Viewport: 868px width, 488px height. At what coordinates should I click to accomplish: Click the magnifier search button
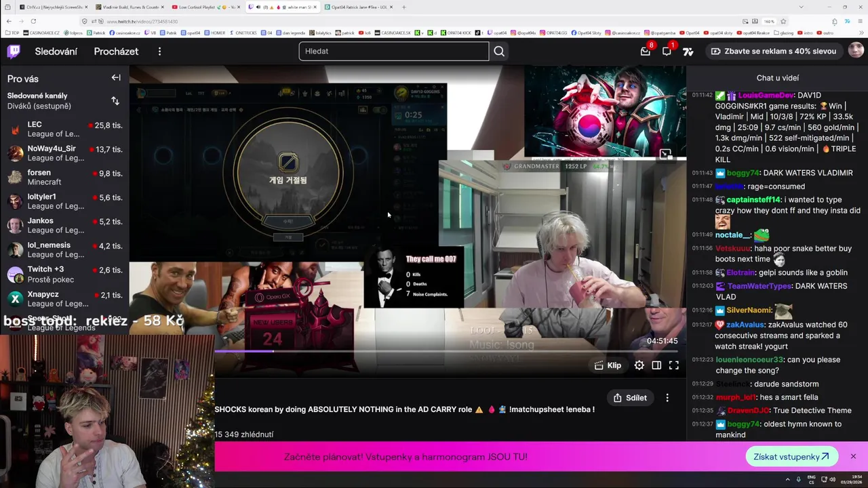coord(499,51)
